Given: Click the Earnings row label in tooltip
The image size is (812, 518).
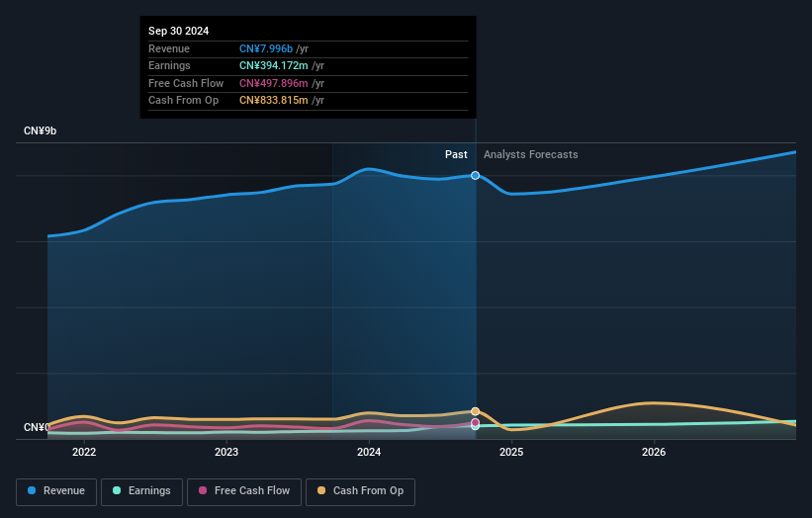Looking at the screenshot, I should [169, 65].
